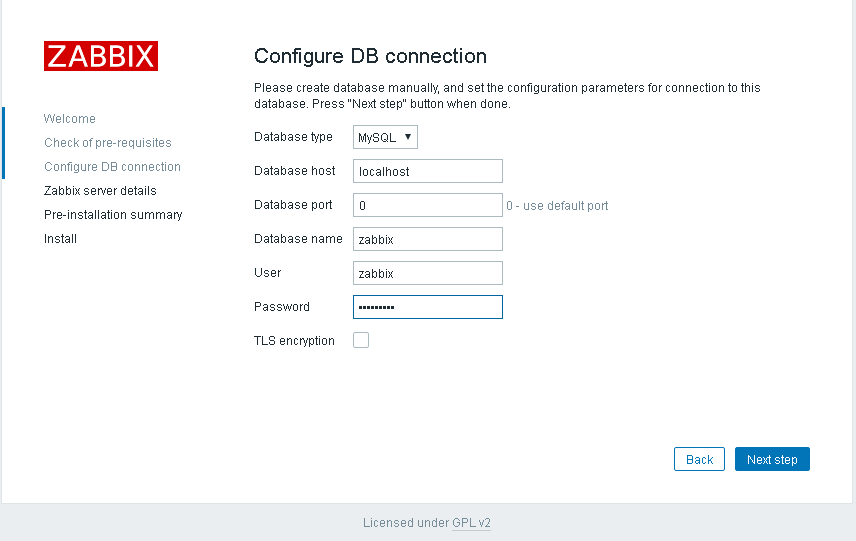This screenshot has height=541, width=856.
Task: Click the User input field
Action: point(427,273)
